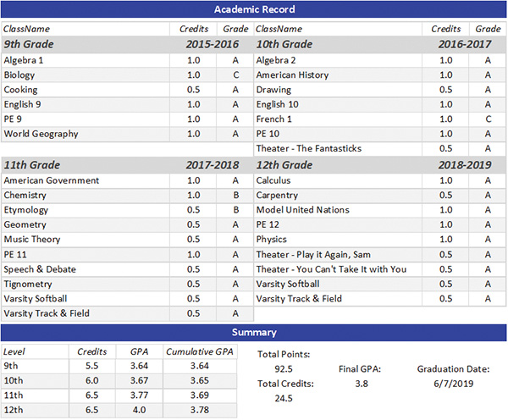508x420 pixels.
Task: Select the Physics class name
Action: [271, 239]
